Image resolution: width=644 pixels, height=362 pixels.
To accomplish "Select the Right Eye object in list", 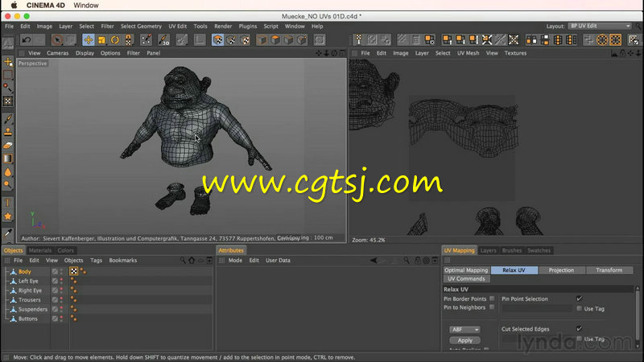I will 30,290.
